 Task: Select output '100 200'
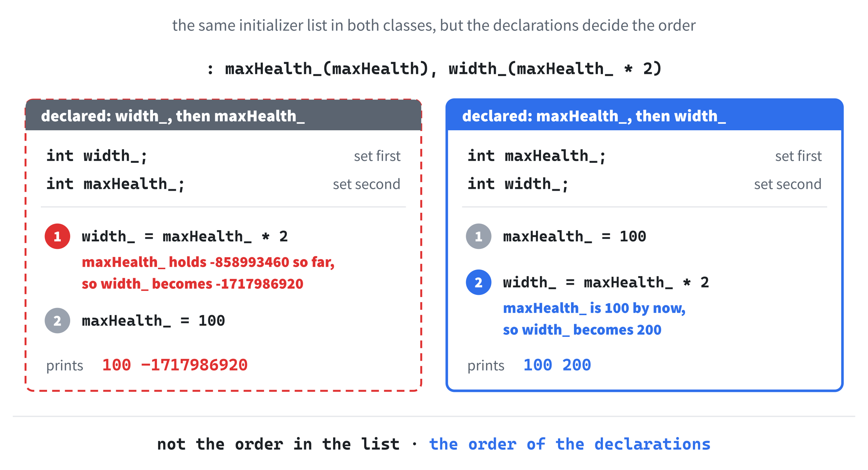click(x=557, y=365)
